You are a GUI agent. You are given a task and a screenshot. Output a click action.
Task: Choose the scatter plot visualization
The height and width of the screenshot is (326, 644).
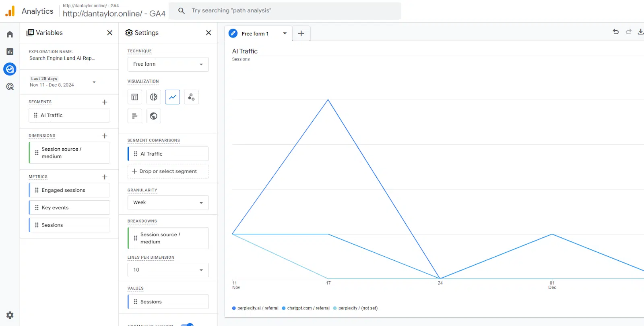point(191,97)
